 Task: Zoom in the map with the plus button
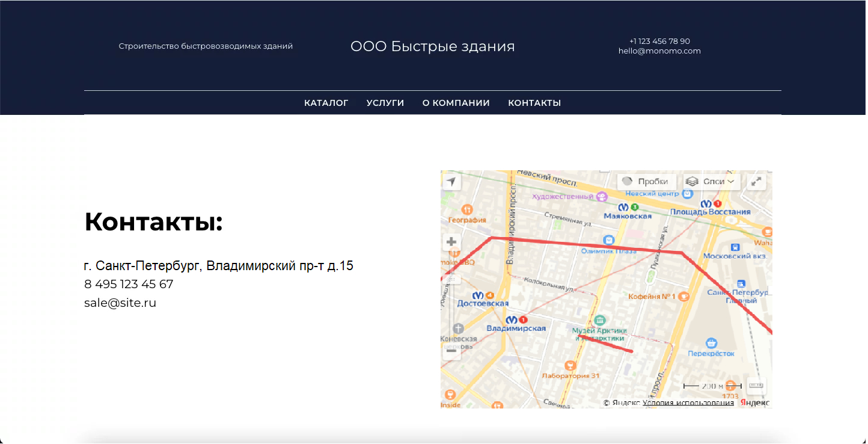(x=451, y=242)
